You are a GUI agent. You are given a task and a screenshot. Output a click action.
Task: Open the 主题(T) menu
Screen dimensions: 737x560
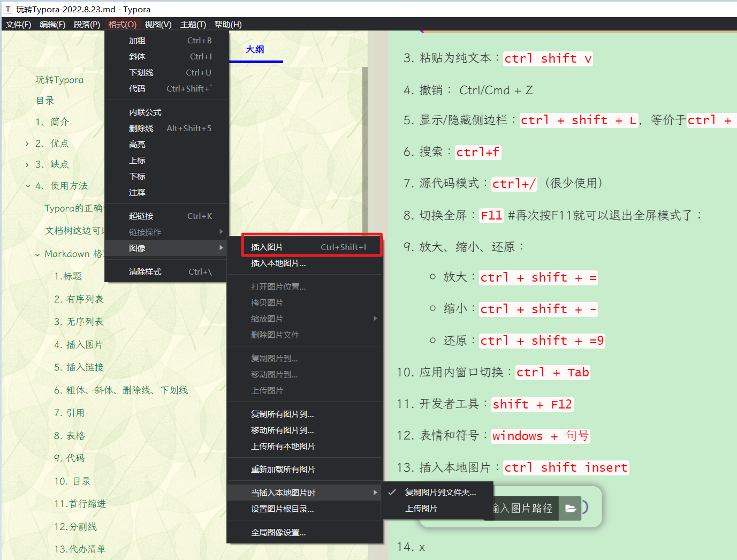(193, 24)
